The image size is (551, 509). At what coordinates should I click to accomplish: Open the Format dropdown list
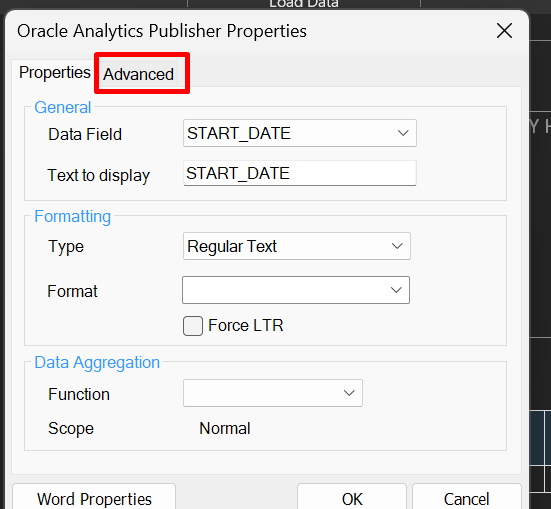point(296,290)
